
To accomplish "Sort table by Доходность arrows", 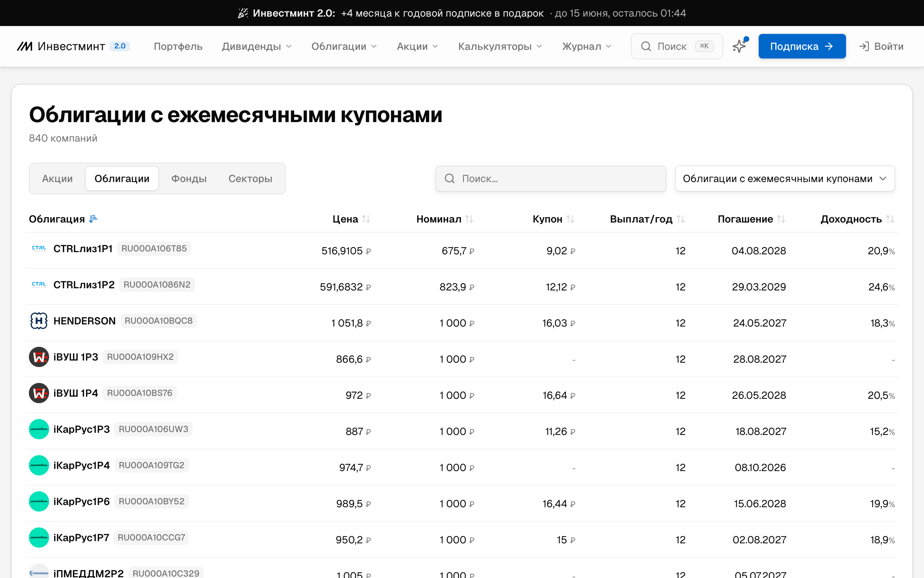I will pos(890,219).
